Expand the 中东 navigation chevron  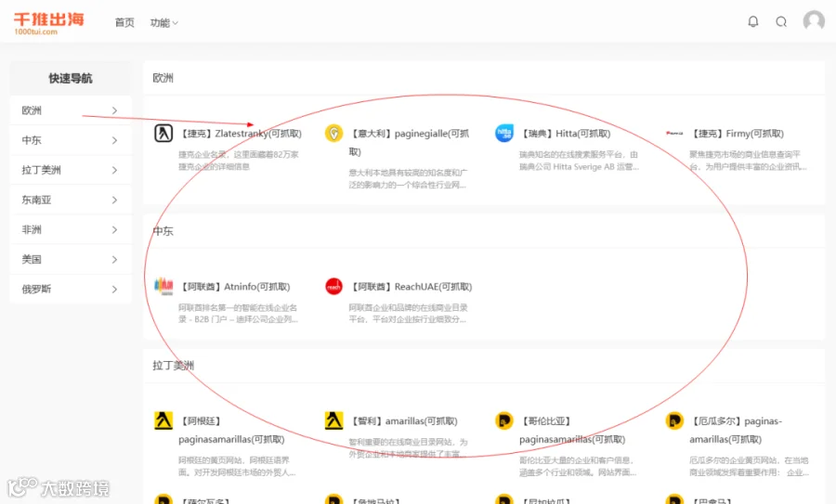114,140
